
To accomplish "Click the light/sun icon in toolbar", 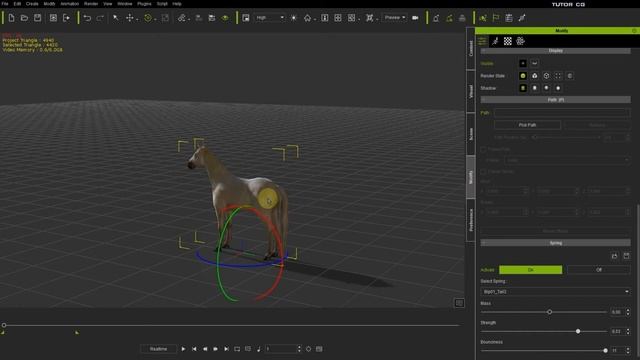I will point(293,18).
